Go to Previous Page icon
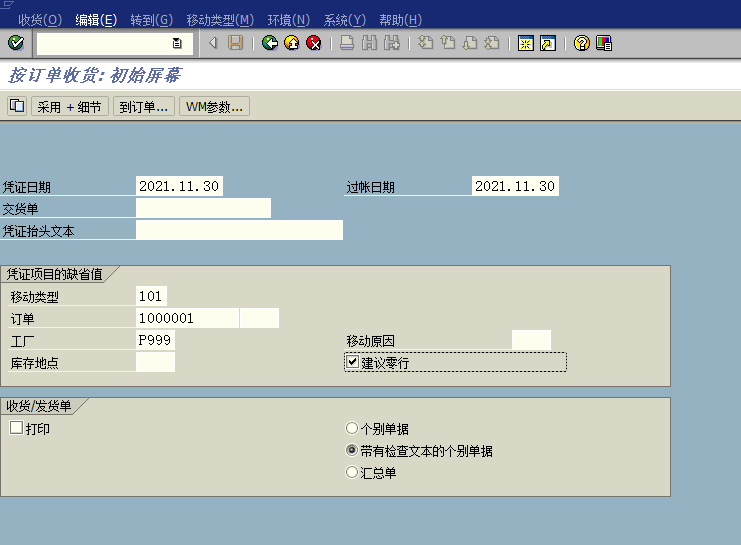Image resolution: width=741 pixels, height=545 pixels. [x=448, y=43]
